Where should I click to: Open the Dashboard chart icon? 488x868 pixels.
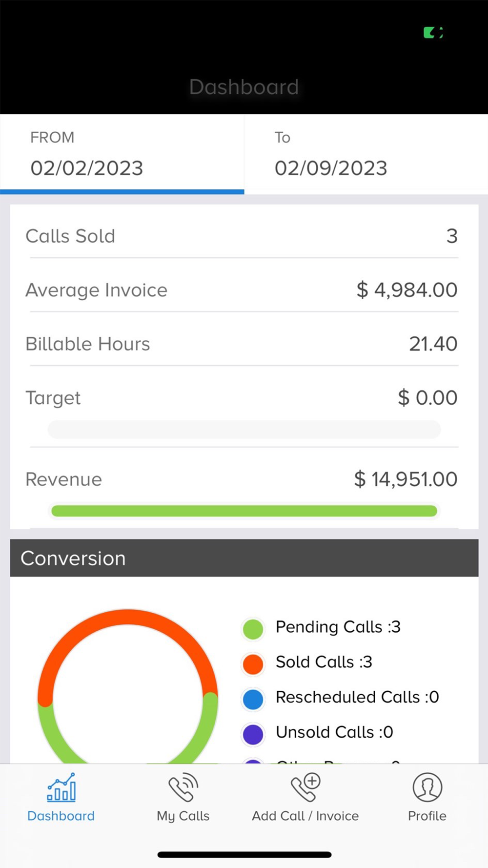pos(61,787)
